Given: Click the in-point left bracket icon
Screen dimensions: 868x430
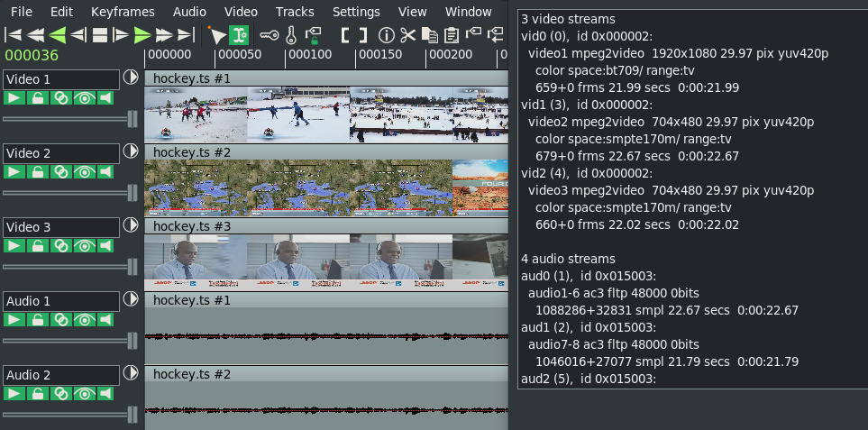Looking at the screenshot, I should 346,35.
